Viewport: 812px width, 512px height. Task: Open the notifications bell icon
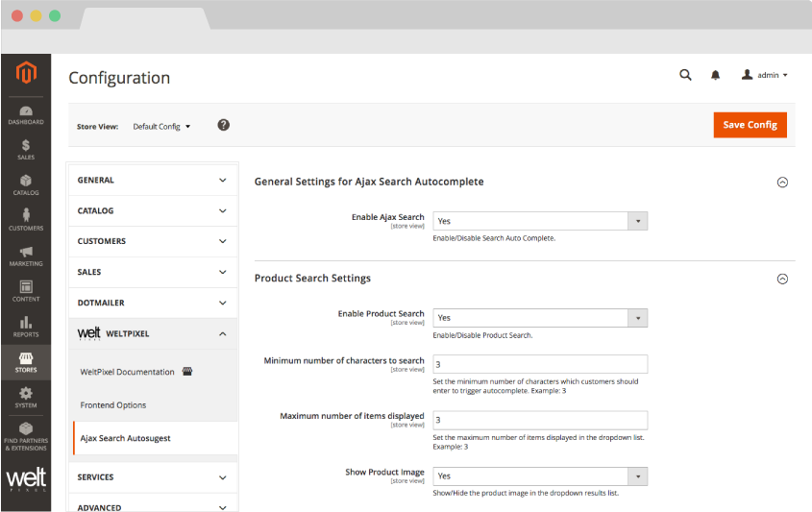pos(715,75)
